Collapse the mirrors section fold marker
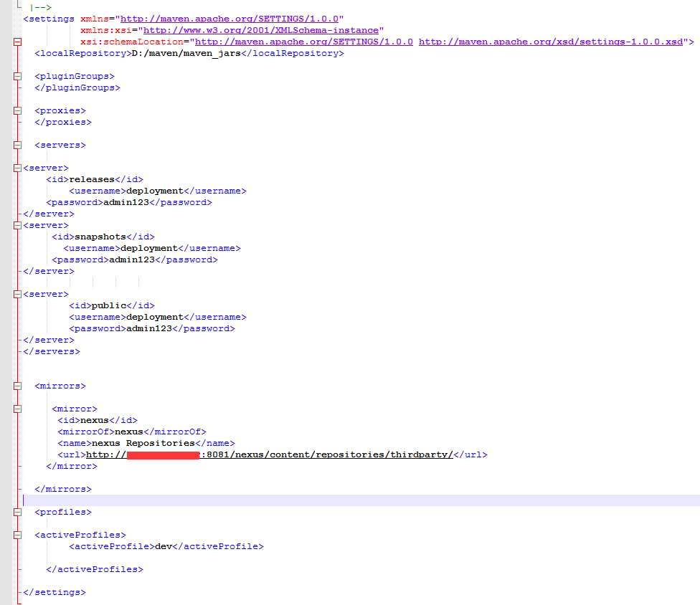This screenshot has width=700, height=605. pos(17,386)
